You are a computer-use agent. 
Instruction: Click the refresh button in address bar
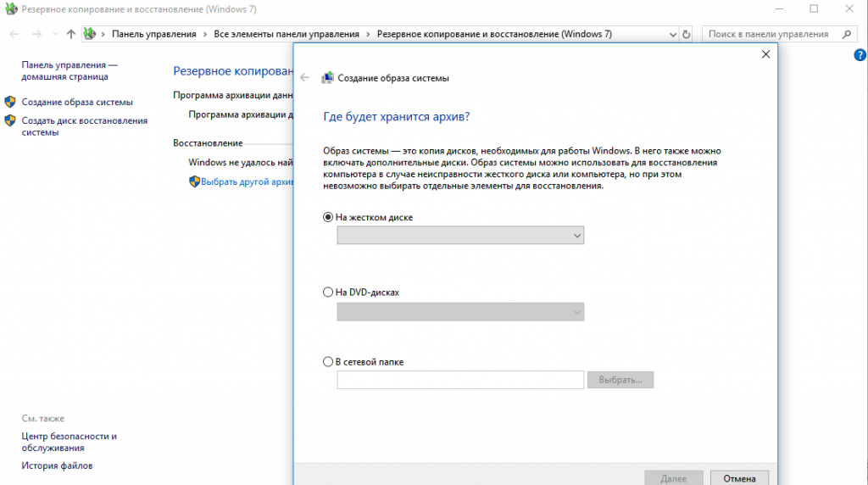tap(686, 34)
